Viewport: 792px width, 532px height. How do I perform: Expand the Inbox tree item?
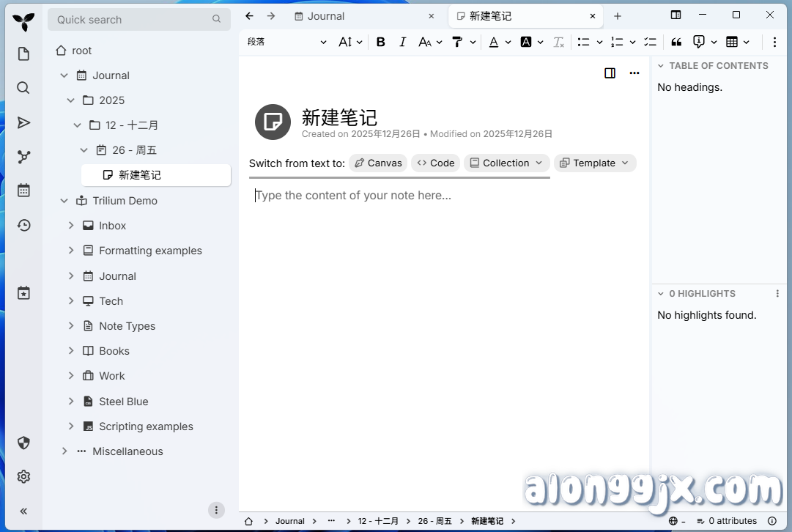pos(71,226)
